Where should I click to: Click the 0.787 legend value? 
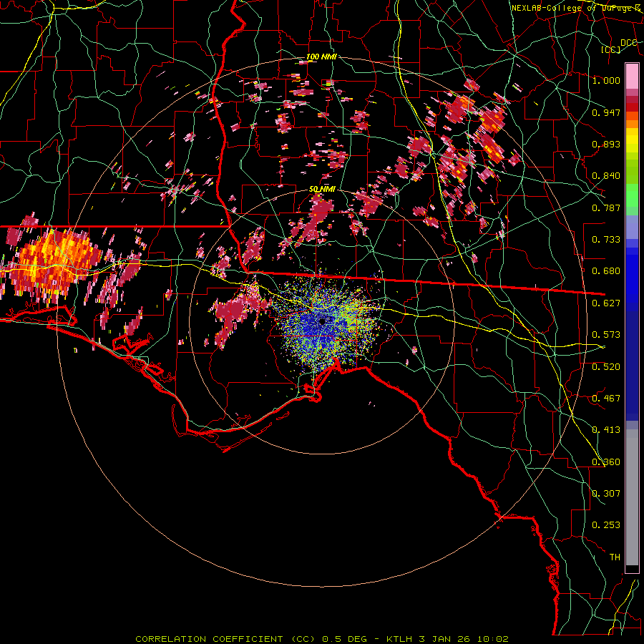[606, 208]
